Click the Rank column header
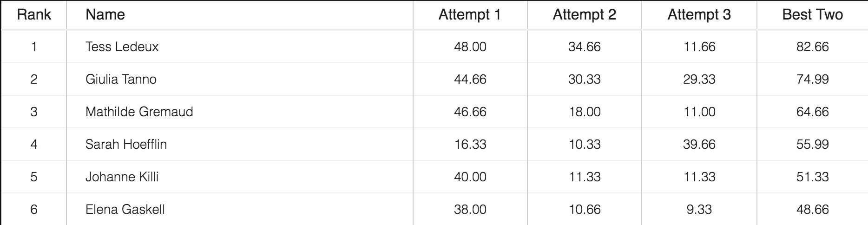The image size is (868, 225). [x=34, y=15]
